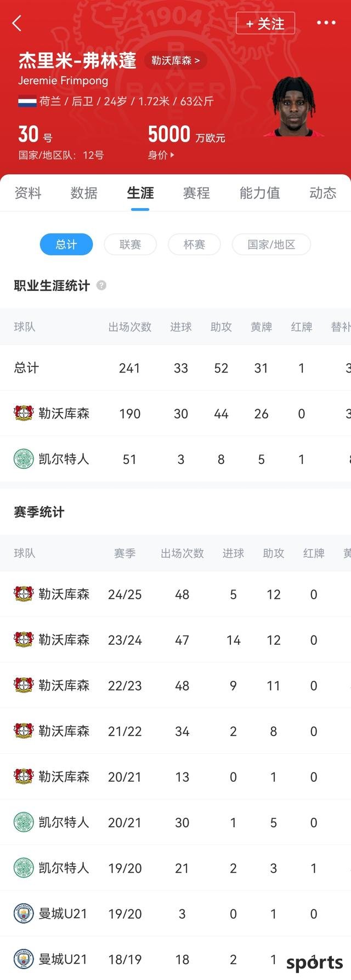351x980 pixels.
Task: Click the + 关注 follow button
Action: pyautogui.click(x=265, y=23)
